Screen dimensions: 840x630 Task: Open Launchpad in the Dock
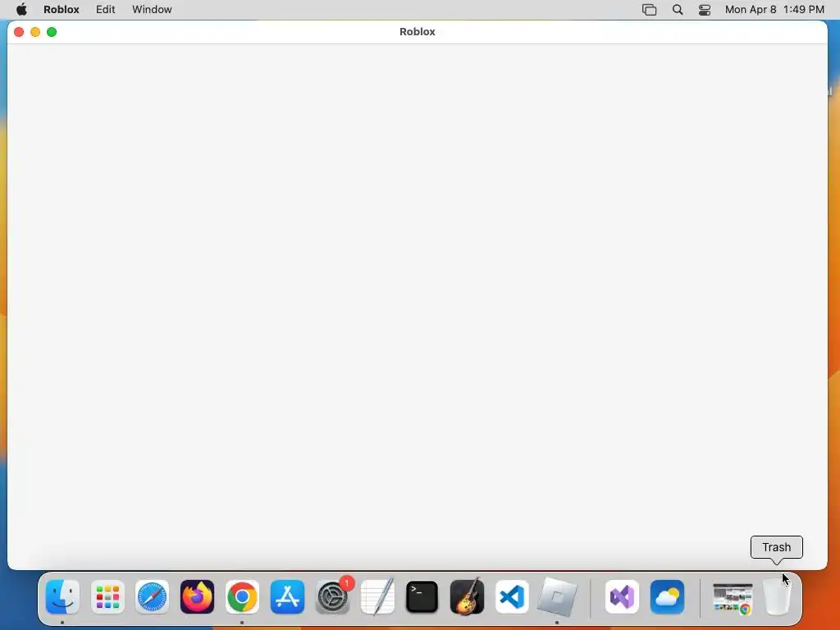107,597
